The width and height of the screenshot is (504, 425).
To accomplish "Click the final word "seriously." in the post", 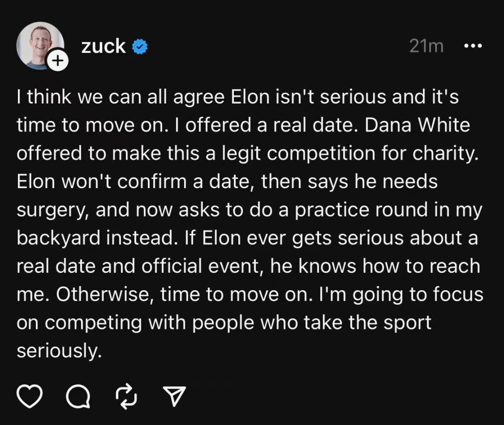I will point(59,351).
